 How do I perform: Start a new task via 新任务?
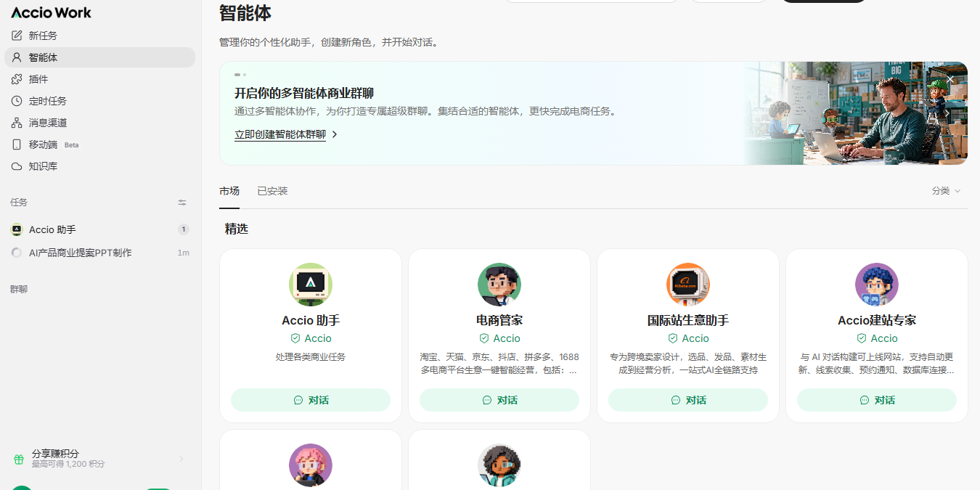pyautogui.click(x=99, y=36)
